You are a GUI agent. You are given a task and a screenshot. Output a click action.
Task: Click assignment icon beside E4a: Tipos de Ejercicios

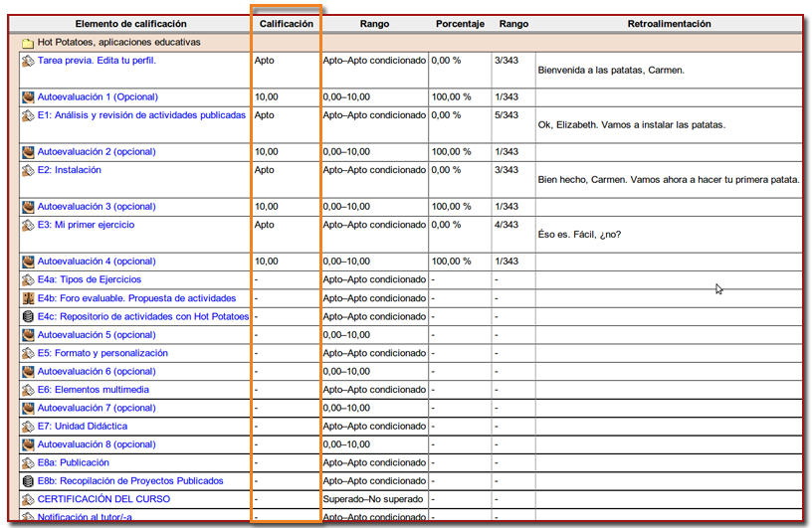tap(28, 280)
